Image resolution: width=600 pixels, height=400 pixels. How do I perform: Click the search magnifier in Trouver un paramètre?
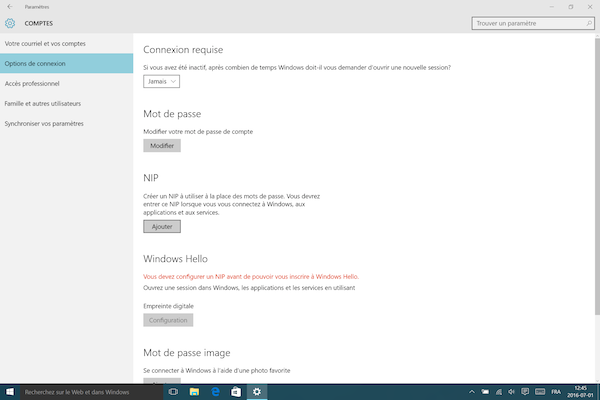[589, 23]
